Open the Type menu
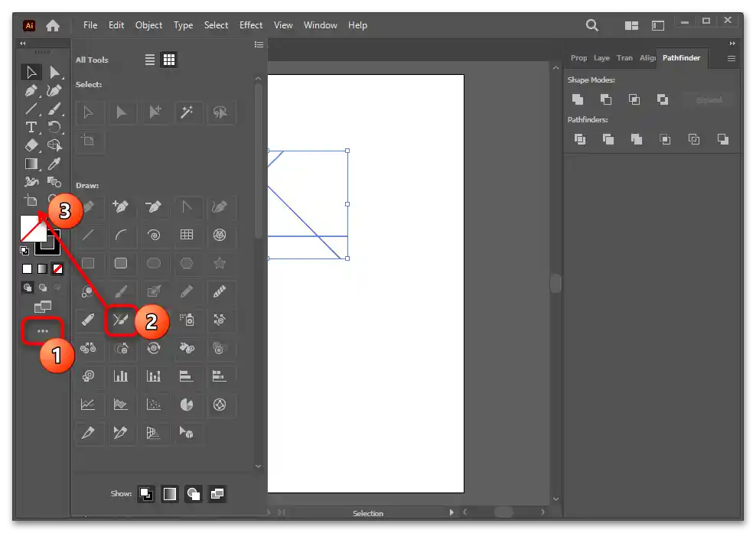The width and height of the screenshot is (756, 533). (183, 25)
